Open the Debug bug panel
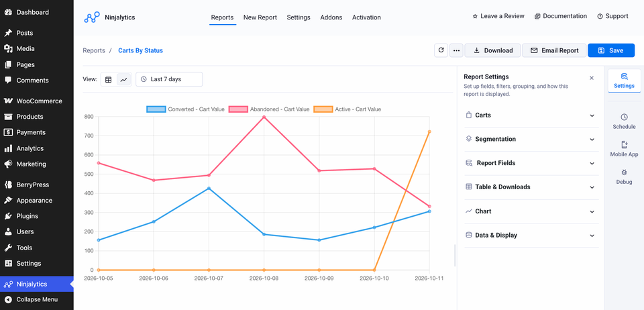 [x=624, y=176]
